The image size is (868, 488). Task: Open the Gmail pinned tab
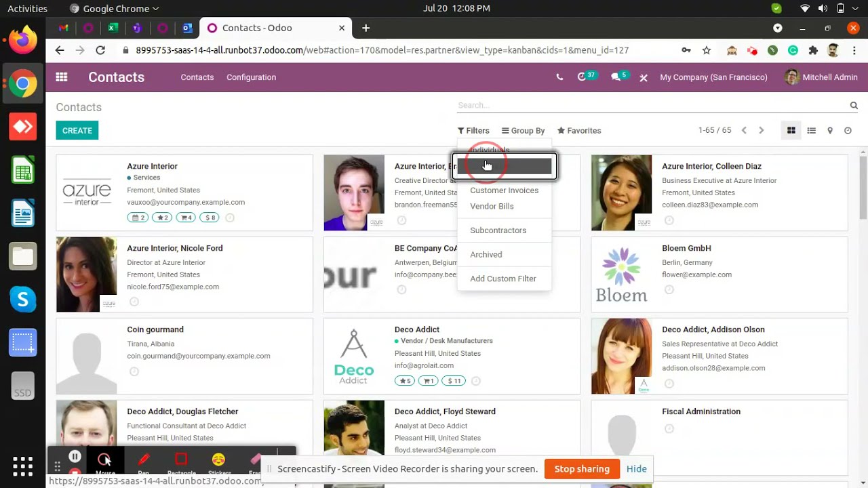click(64, 28)
